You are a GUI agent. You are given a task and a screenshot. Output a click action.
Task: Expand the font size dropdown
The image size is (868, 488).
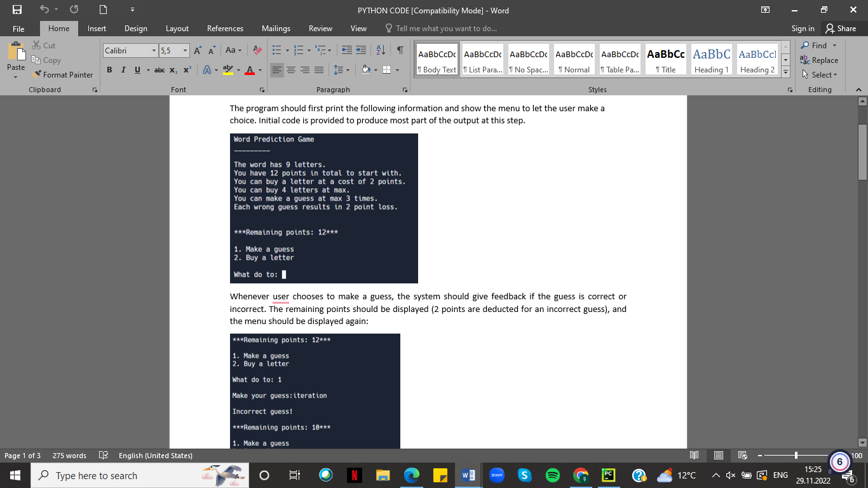pyautogui.click(x=184, y=50)
